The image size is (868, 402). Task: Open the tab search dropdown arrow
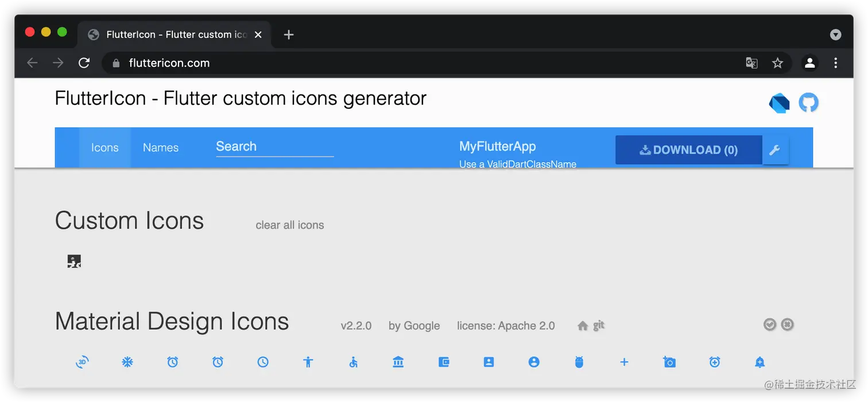[x=836, y=35]
